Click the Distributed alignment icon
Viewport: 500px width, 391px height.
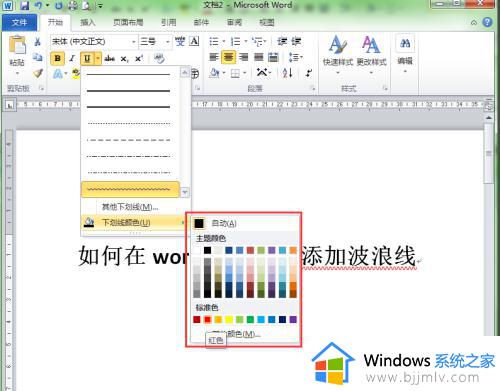273,57
